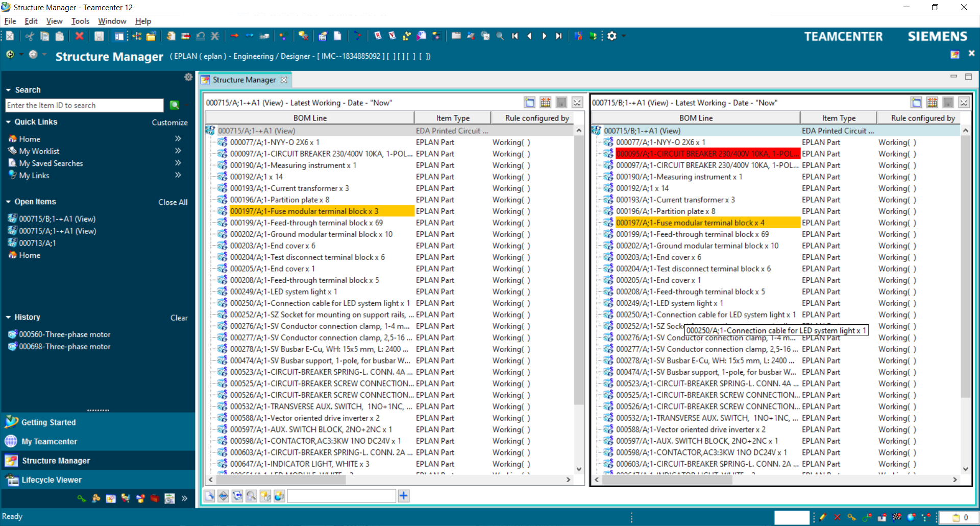Expand the chevron next to My Worklist
The height and width of the screenshot is (526, 980).
coord(178,151)
